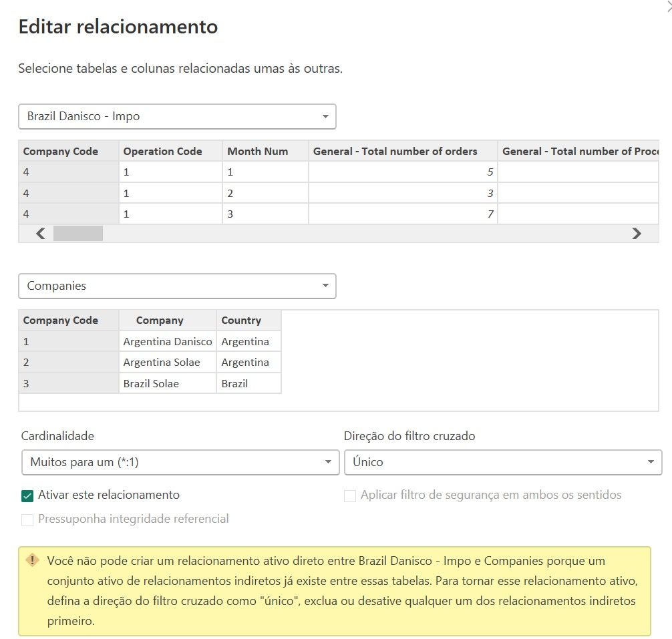Select Country column header in Companies table
The height and width of the screenshot is (639, 672).
[x=248, y=321]
